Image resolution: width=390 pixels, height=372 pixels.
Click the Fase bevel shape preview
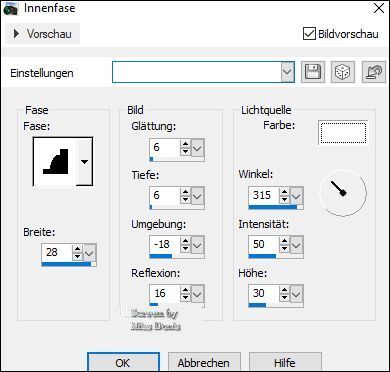click(x=55, y=162)
